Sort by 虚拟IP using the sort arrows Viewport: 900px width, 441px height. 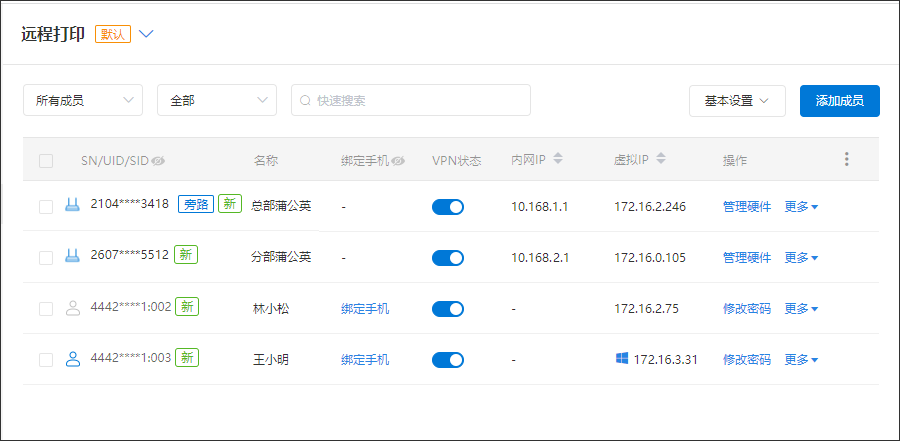tap(661, 158)
